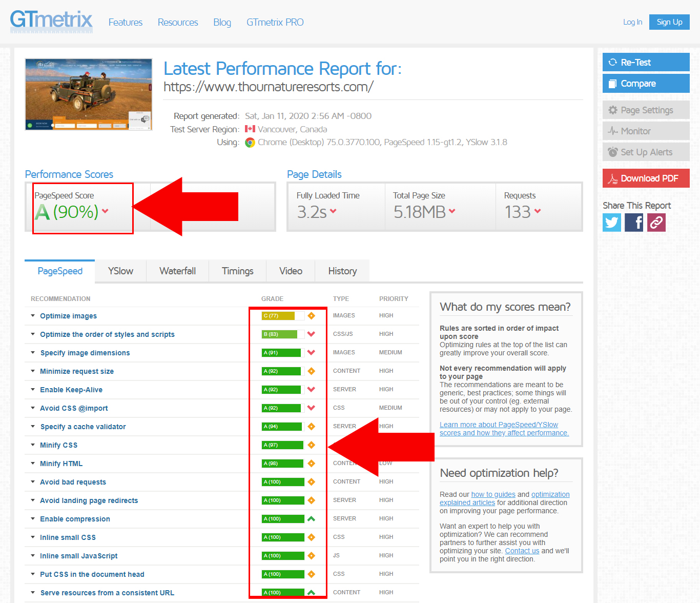Screen dimensions: 700x603
Task: Click the Log In link
Action: click(x=632, y=22)
